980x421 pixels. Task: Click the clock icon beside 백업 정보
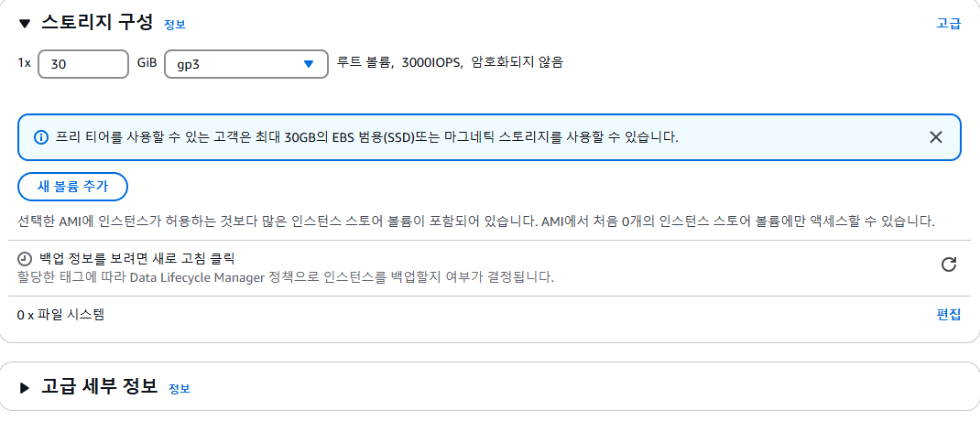click(x=25, y=258)
